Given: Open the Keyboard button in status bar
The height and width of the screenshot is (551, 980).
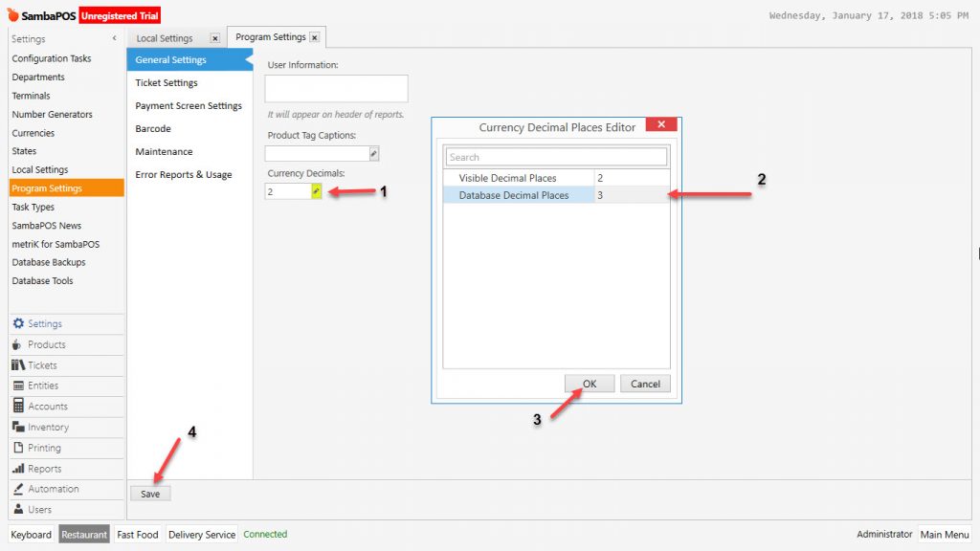Looking at the screenshot, I should 32,535.
